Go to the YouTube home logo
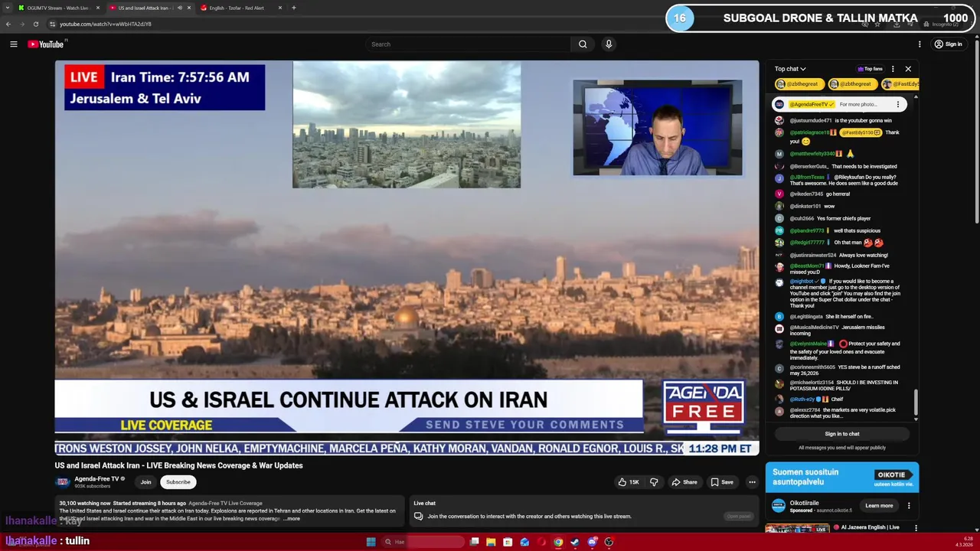Viewport: 980px width, 551px height. pos(47,44)
